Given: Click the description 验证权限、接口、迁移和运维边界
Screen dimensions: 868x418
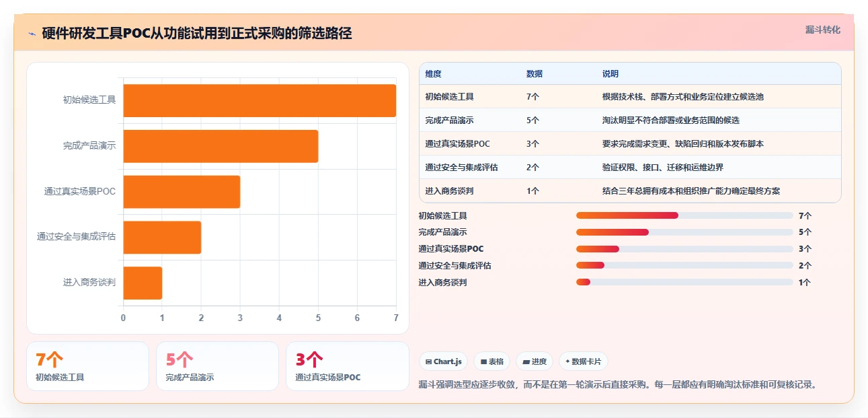Looking at the screenshot, I should pos(663,168).
